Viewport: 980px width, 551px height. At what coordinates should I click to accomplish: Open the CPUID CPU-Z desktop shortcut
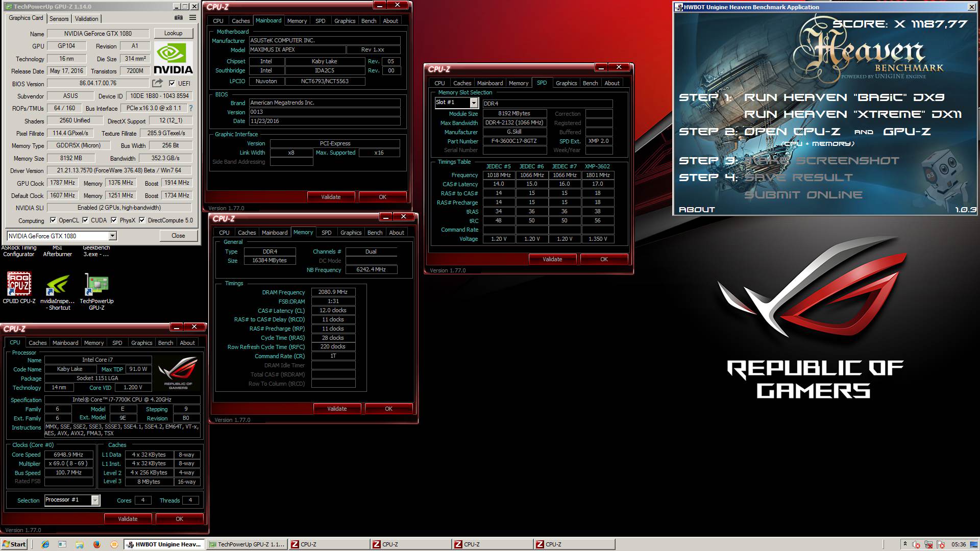(19, 288)
